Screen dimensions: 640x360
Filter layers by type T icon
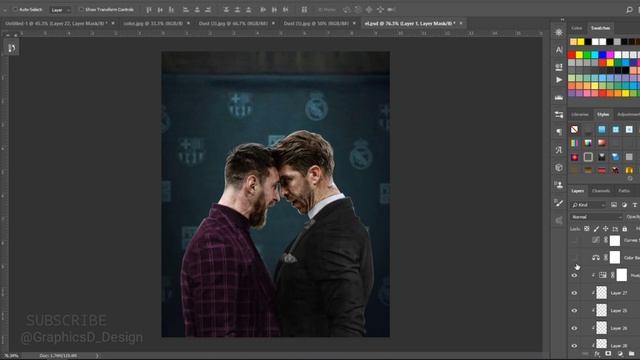pos(634,205)
